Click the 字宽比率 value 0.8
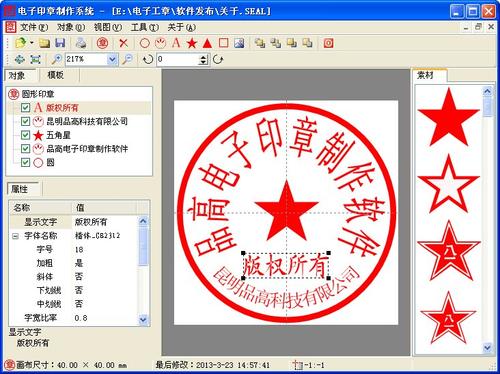 (81, 318)
